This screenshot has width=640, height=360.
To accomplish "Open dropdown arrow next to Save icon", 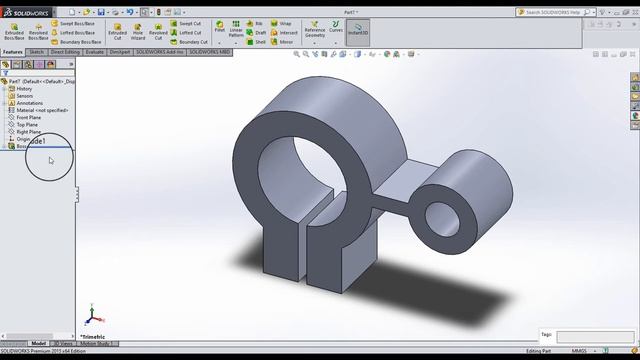I will pyautogui.click(x=108, y=13).
